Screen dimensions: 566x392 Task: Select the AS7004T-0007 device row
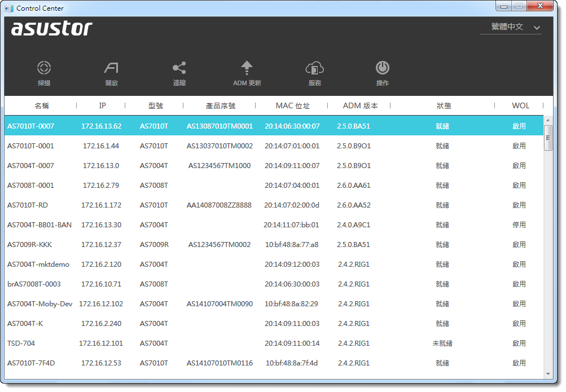click(x=274, y=165)
